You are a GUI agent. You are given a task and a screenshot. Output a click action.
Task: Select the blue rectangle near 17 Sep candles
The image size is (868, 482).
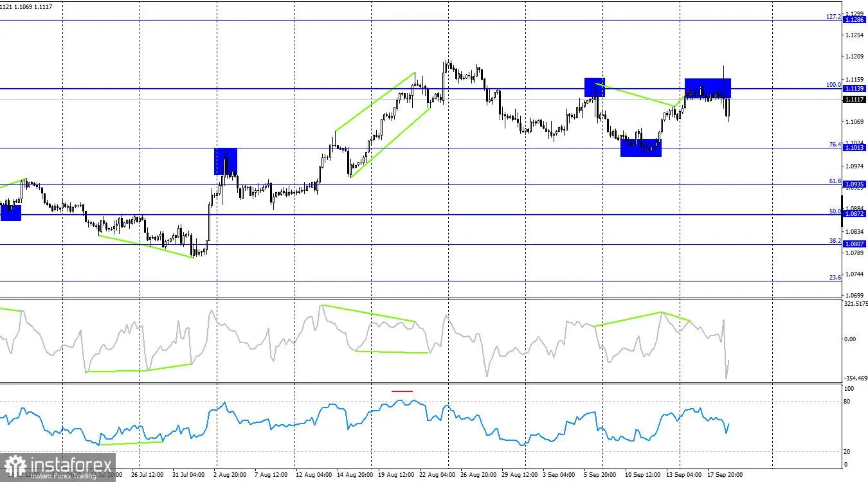[708, 88]
